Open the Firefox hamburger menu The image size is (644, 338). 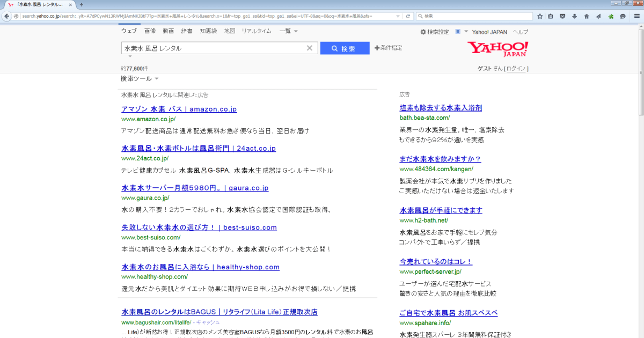point(636,16)
